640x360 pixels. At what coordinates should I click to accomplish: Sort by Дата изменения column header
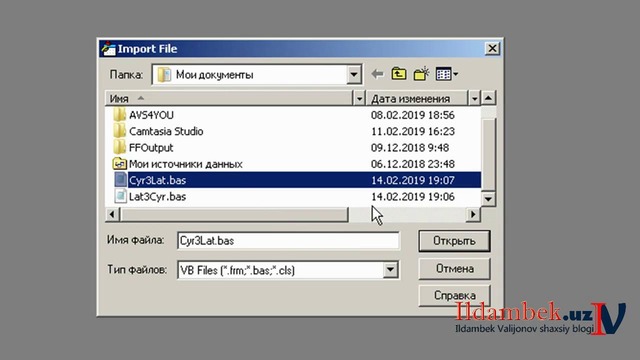point(417,98)
